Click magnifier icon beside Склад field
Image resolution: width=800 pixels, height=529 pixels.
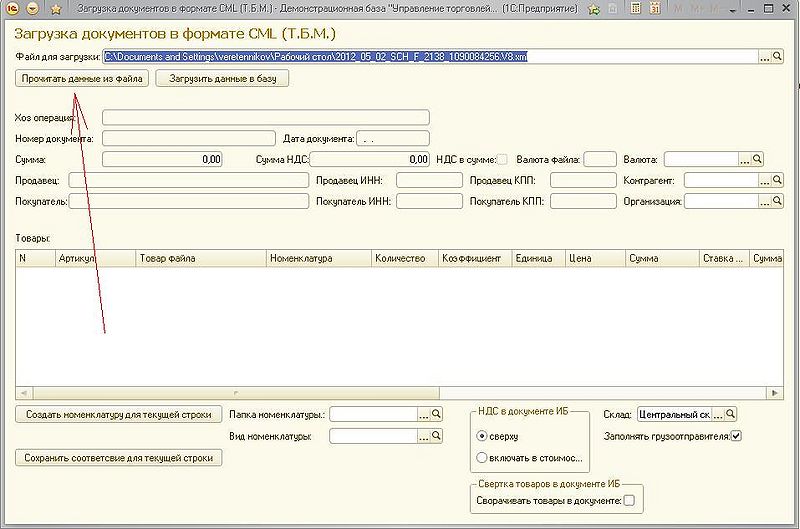click(730, 414)
